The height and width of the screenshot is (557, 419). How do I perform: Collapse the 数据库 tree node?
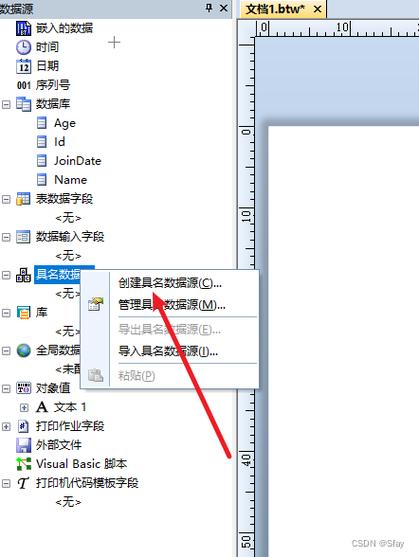click(x=6, y=104)
